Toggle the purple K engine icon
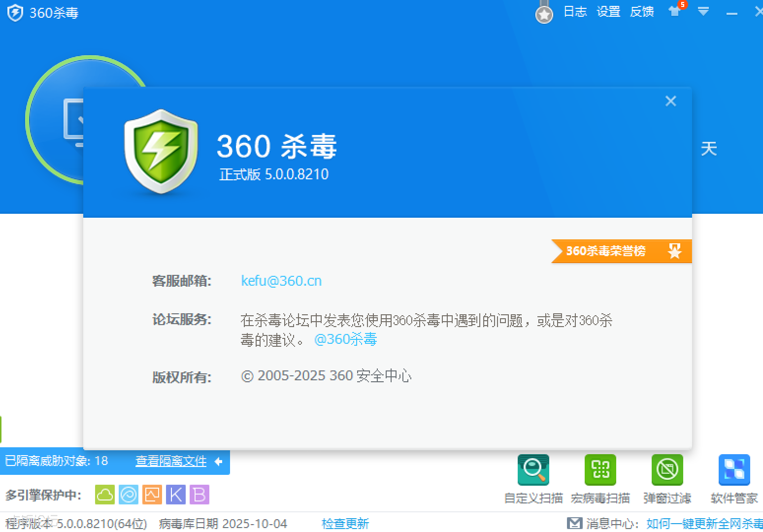The height and width of the screenshot is (532, 763). point(176,495)
